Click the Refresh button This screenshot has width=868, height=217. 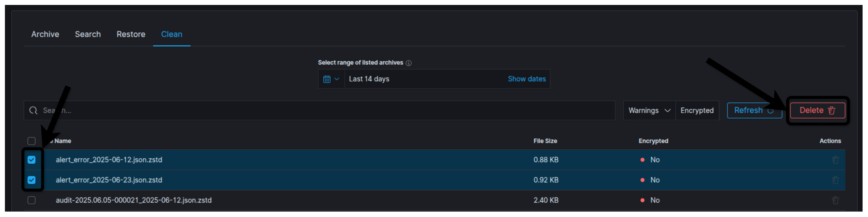(x=754, y=110)
